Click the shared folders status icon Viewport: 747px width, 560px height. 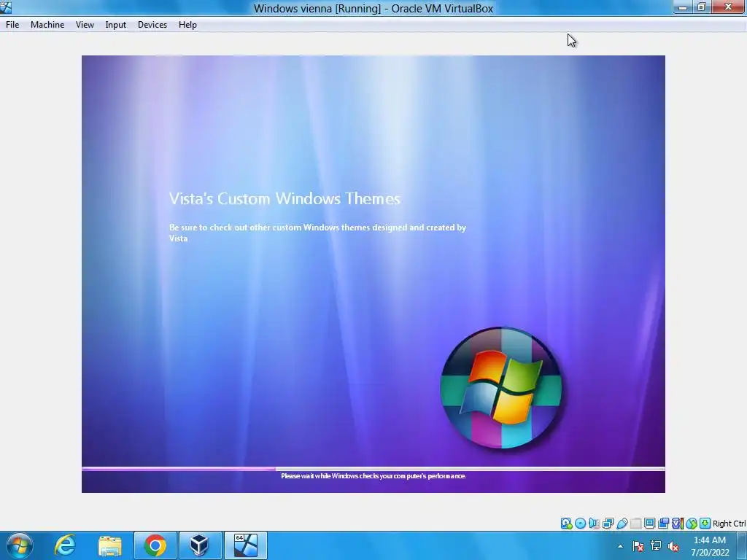click(x=635, y=524)
